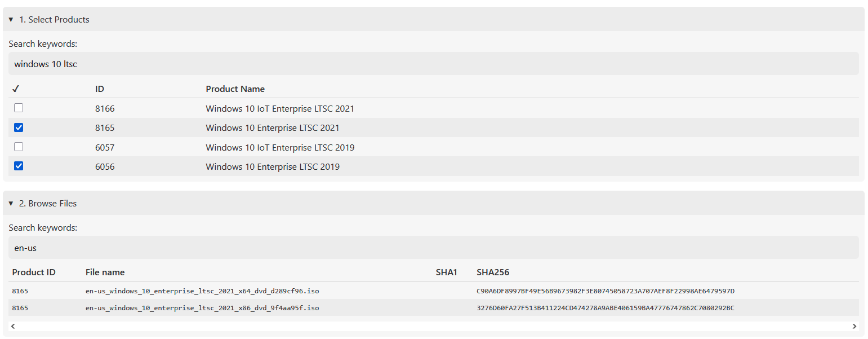Uncheck Windows 10 Enterprise LTSC 2019 checkbox
Viewport: 868px width, 339px height.
coord(19,166)
